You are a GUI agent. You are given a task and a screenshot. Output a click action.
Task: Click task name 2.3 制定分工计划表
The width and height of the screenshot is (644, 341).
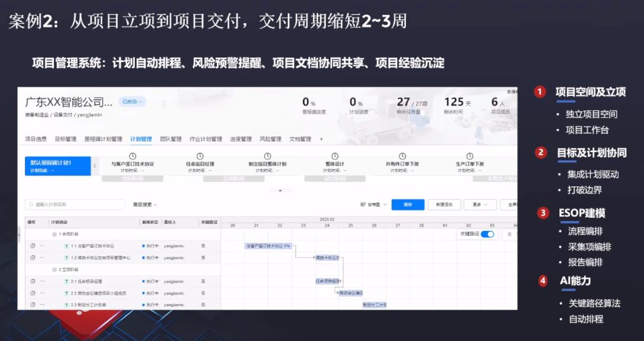(x=88, y=305)
